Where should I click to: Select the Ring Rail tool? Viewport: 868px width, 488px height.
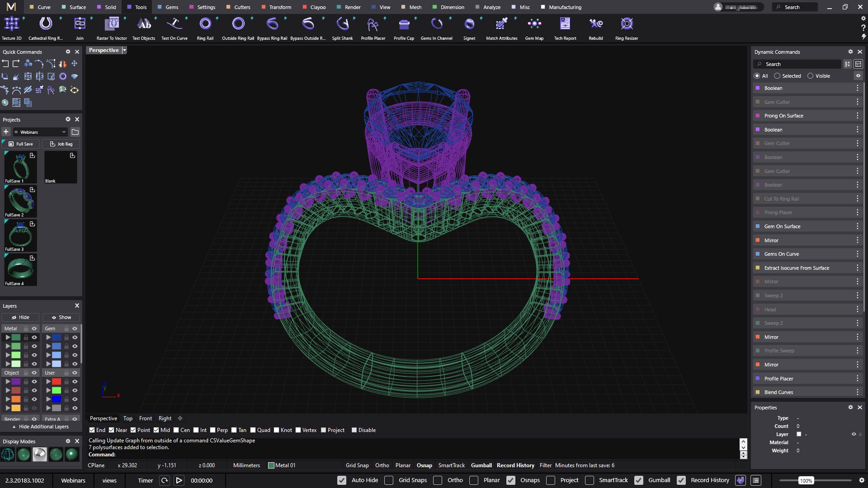point(205,28)
